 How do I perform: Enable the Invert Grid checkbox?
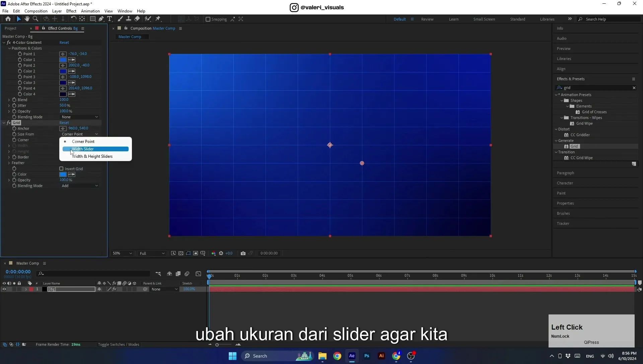[61, 169]
